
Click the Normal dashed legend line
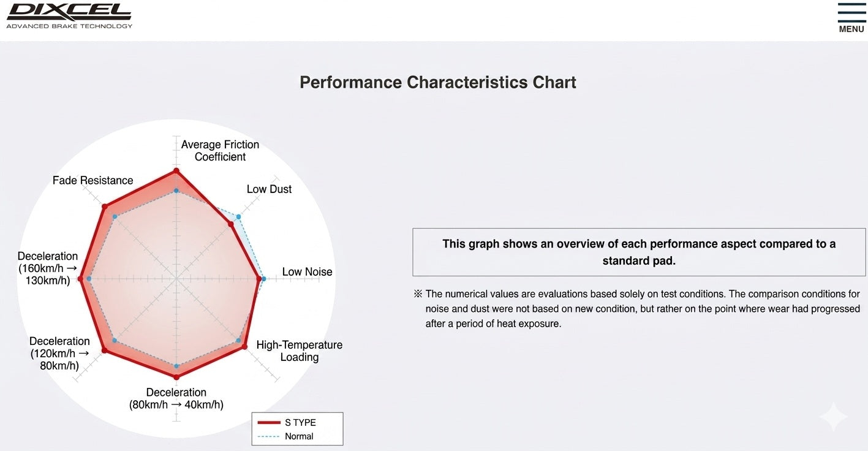point(269,436)
